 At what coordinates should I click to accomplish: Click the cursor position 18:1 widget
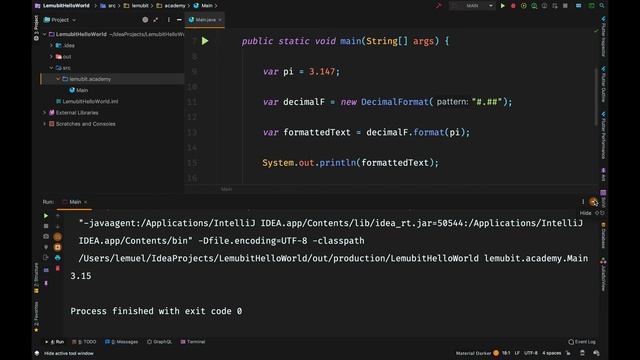click(506, 353)
